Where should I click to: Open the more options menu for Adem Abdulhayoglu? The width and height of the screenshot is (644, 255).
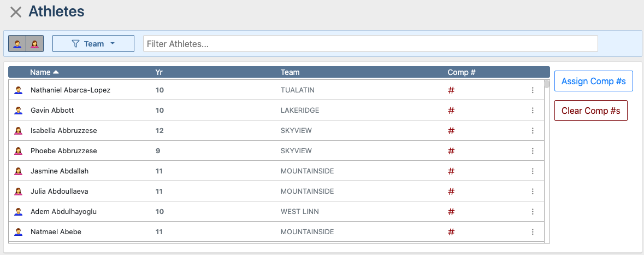click(x=533, y=212)
